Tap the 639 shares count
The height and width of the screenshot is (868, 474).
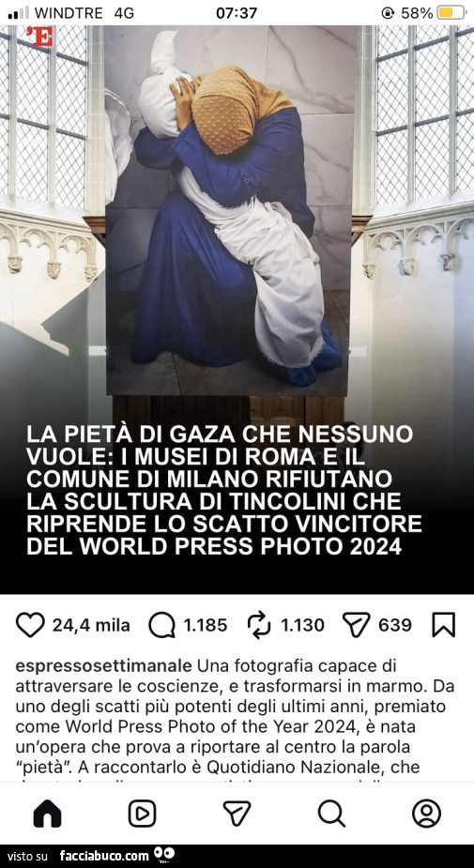(x=395, y=626)
